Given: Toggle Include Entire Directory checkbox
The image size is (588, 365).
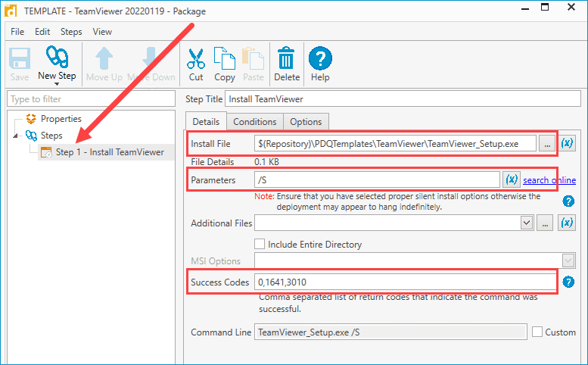Looking at the screenshot, I should [x=259, y=244].
